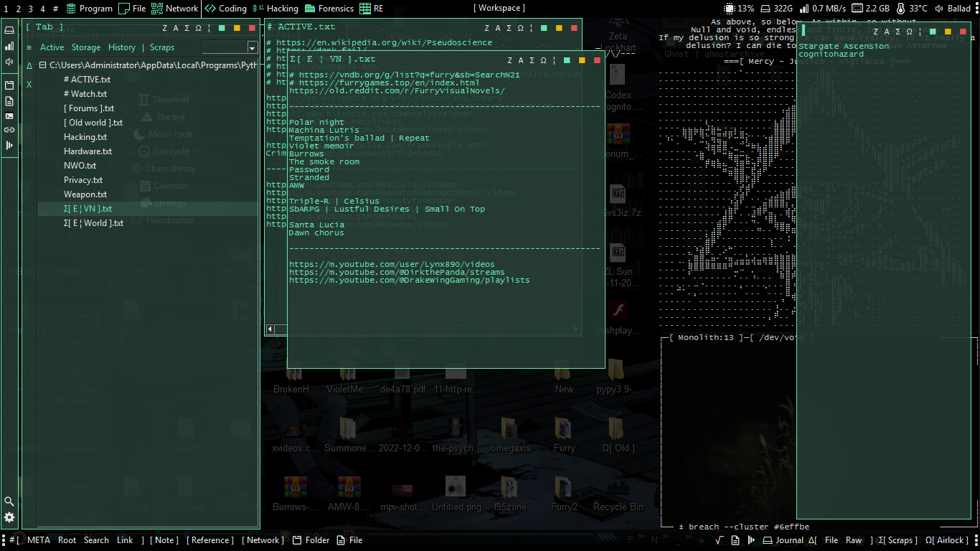Click the Folder item in bottom bar

(x=311, y=540)
